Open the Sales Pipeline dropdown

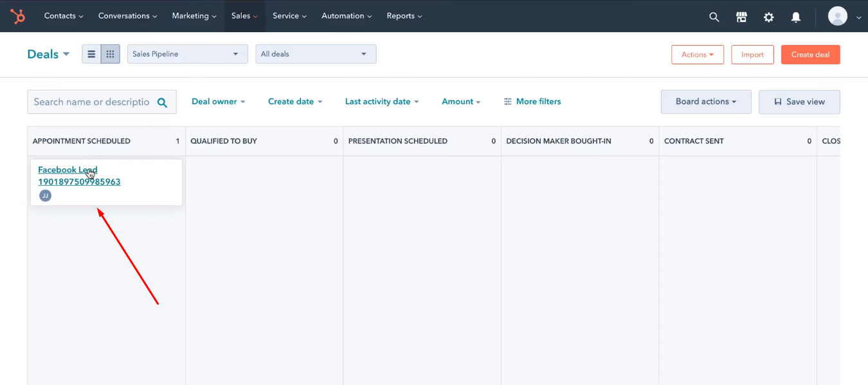pos(188,54)
